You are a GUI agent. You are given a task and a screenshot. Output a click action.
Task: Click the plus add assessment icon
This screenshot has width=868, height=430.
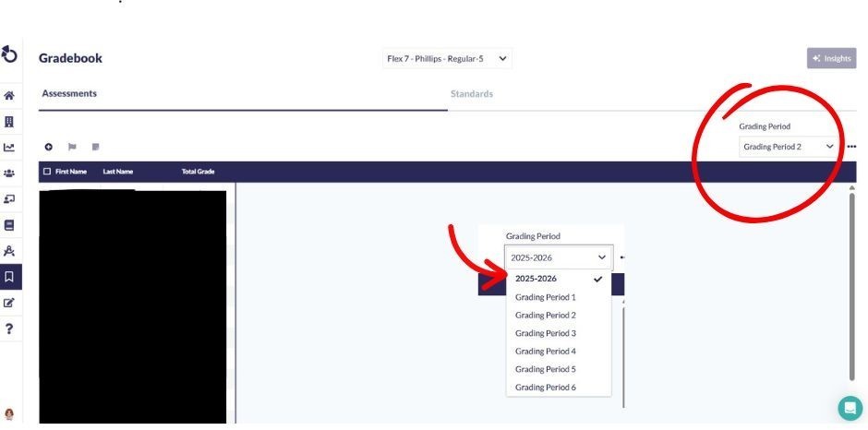(49, 147)
